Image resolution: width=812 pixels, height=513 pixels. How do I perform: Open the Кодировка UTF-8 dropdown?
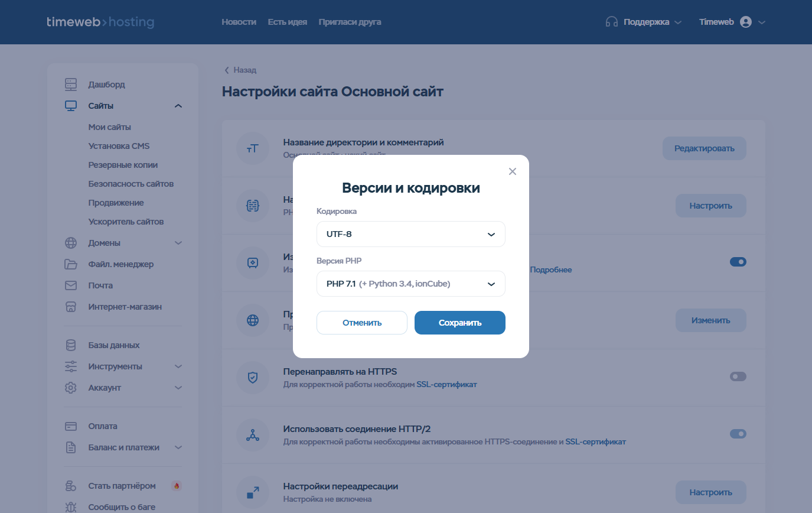point(410,234)
